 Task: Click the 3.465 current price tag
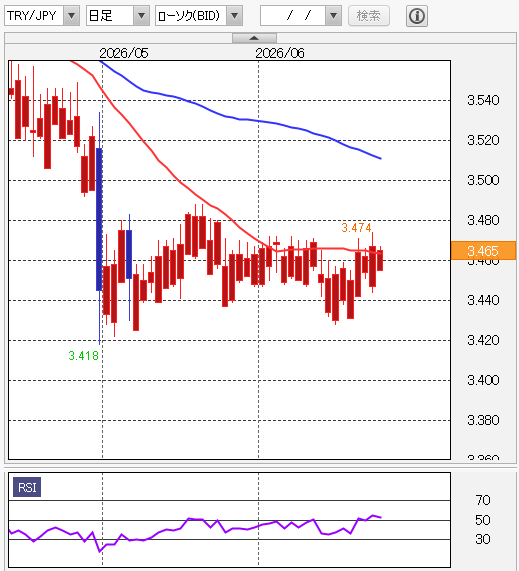[x=483, y=251]
